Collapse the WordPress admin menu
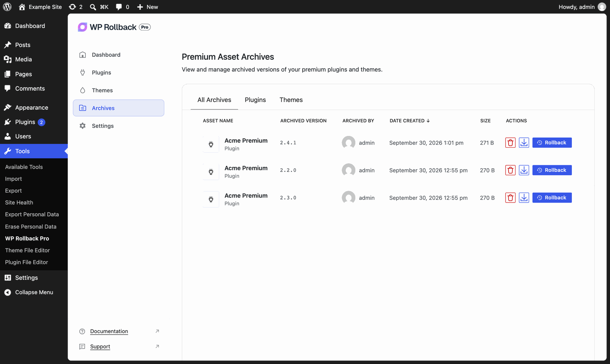This screenshot has height=364, width=610. tap(34, 292)
